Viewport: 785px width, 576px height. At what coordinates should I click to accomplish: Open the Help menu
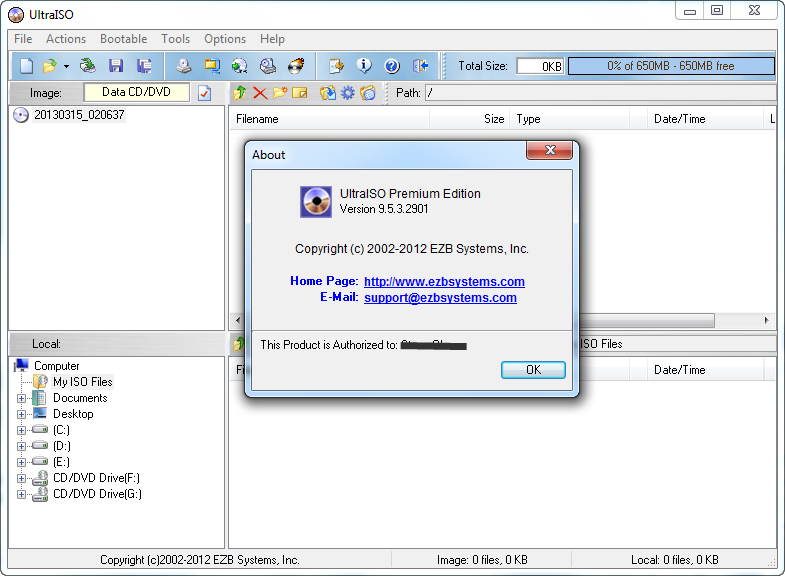[x=272, y=39]
